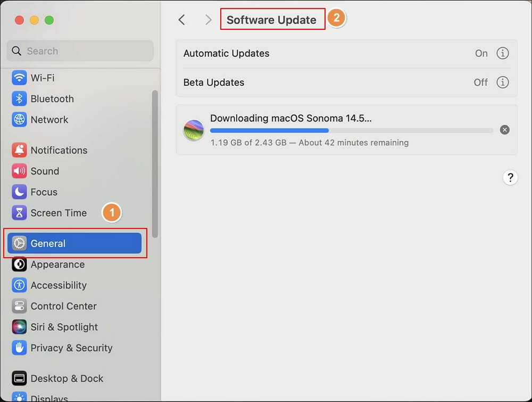
Task: Open Siri & Spotlight settings
Action: [x=74, y=327]
